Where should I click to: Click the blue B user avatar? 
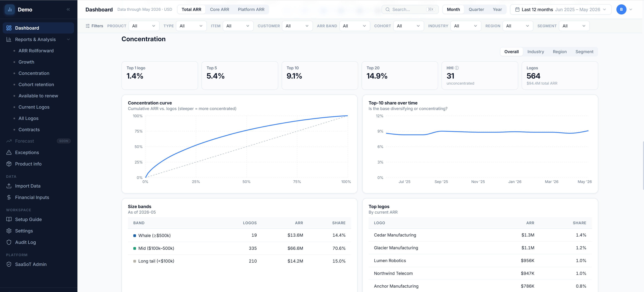[x=621, y=9]
